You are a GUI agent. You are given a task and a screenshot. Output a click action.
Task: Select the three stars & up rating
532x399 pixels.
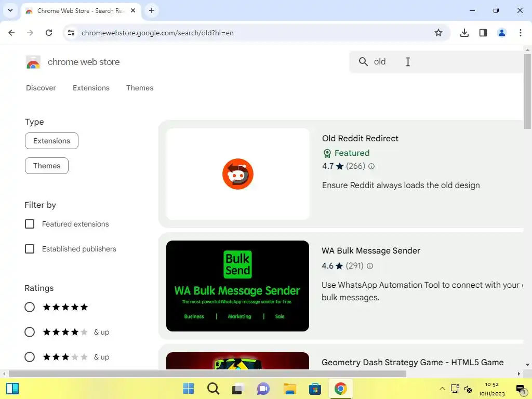pyautogui.click(x=30, y=357)
